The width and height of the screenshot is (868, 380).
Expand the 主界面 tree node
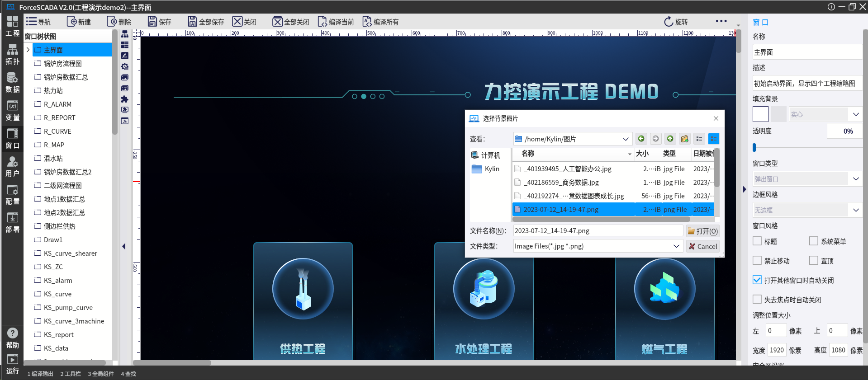tap(28, 50)
